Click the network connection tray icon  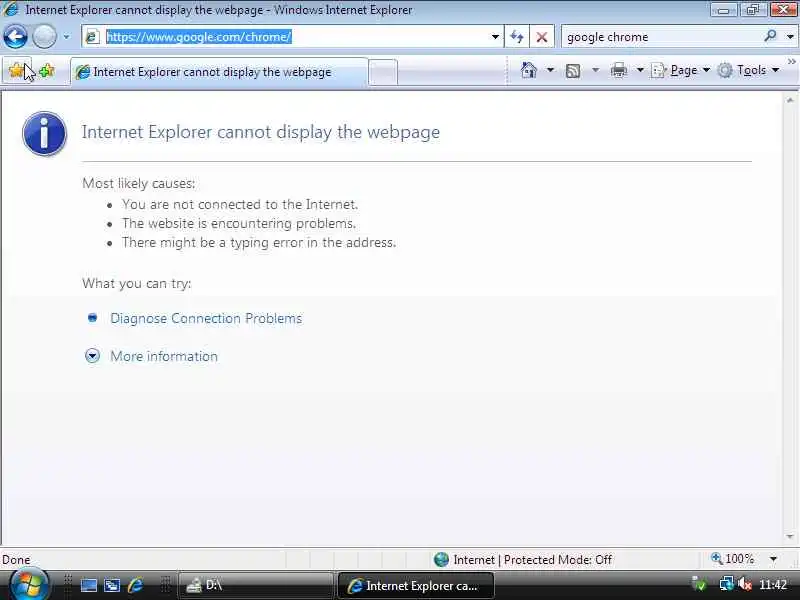[726, 584]
